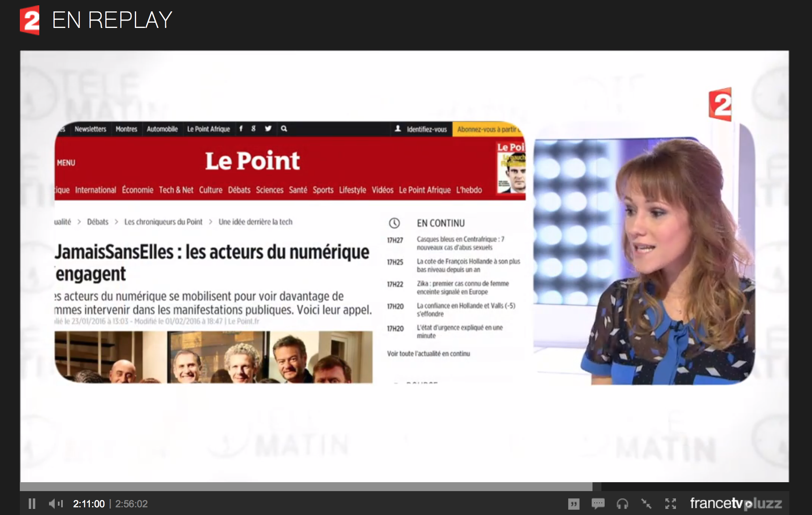
Task: Click Santé in Le Point navigation
Action: (x=298, y=190)
